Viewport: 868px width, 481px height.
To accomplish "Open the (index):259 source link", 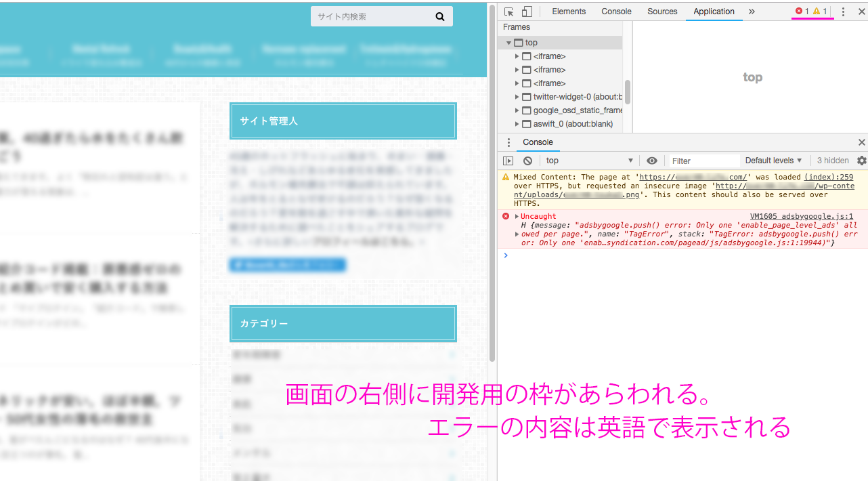I will 829,177.
